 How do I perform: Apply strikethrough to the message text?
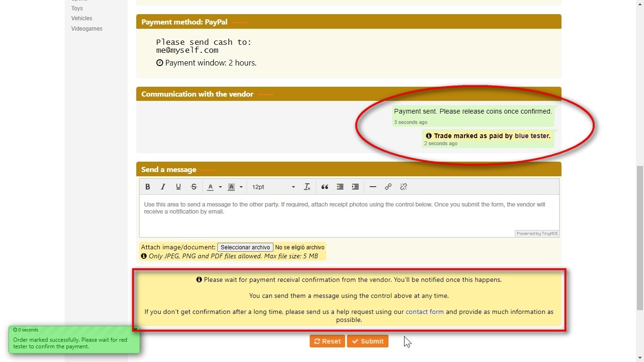click(x=194, y=187)
